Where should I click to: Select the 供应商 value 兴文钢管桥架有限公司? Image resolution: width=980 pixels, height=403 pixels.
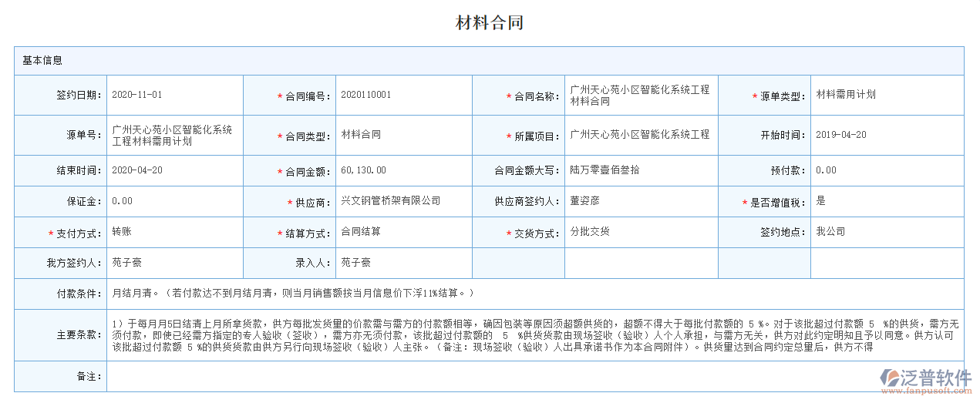[x=391, y=200]
